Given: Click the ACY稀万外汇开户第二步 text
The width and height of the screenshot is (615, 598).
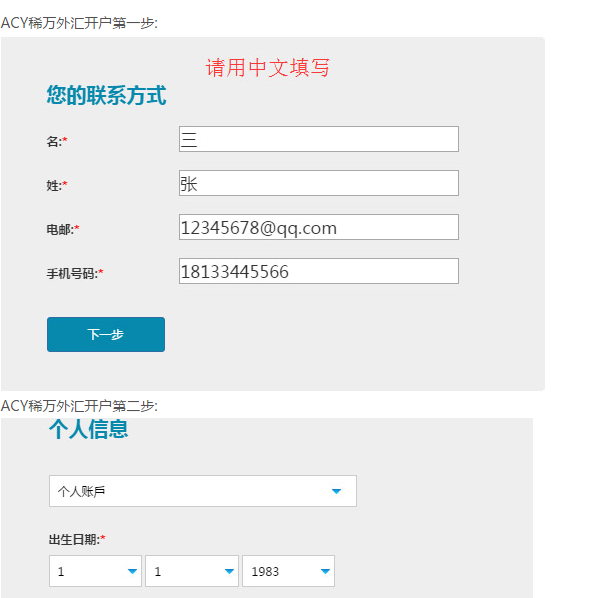Looking at the screenshot, I should [79, 406].
